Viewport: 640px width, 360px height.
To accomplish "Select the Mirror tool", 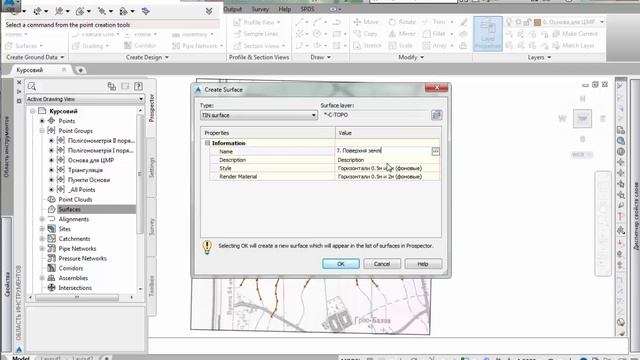I will (x=402, y=34).
